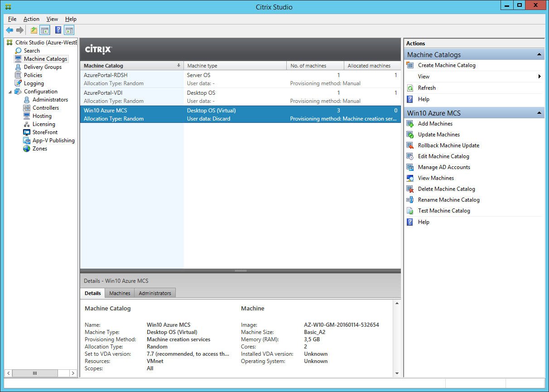This screenshot has width=549, height=392.
Task: Open Logging node in the tree
Action: [x=34, y=83]
